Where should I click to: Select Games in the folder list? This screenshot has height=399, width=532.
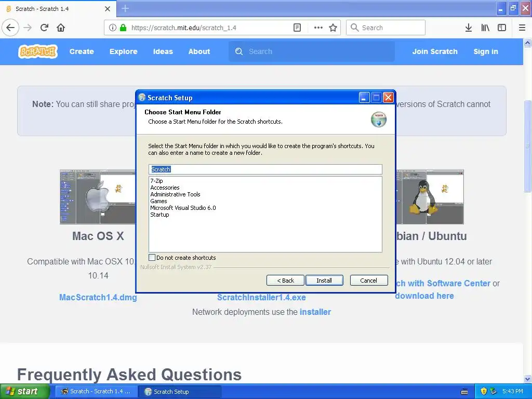(158, 201)
